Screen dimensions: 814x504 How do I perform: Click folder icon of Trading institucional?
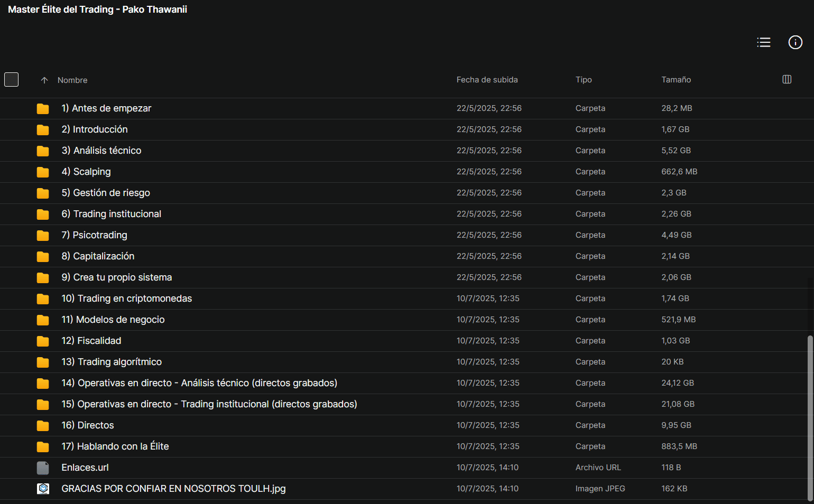(43, 214)
